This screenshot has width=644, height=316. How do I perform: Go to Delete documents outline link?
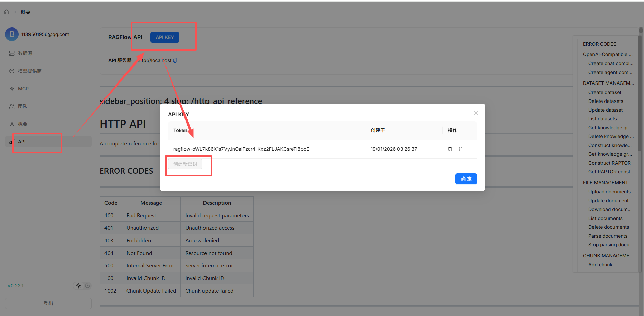(608, 227)
